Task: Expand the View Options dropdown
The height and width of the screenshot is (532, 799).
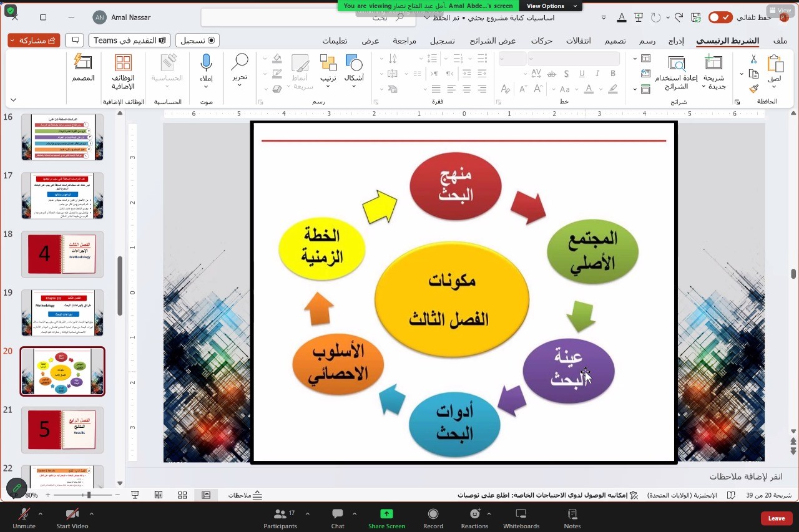Action: coord(549,6)
